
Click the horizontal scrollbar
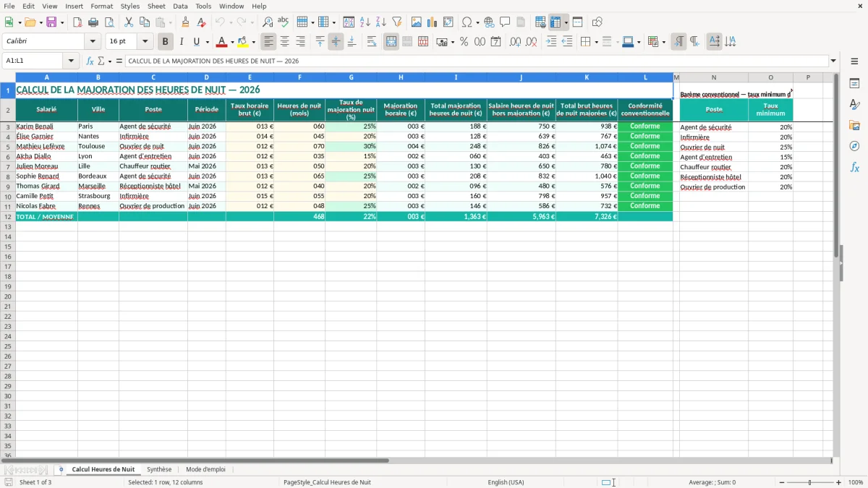195,461
